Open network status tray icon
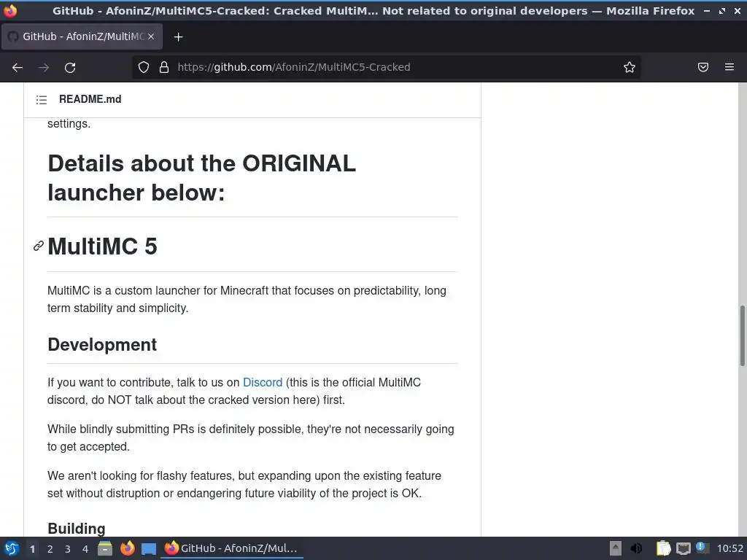Screen dimensions: 747x560 [683, 548]
